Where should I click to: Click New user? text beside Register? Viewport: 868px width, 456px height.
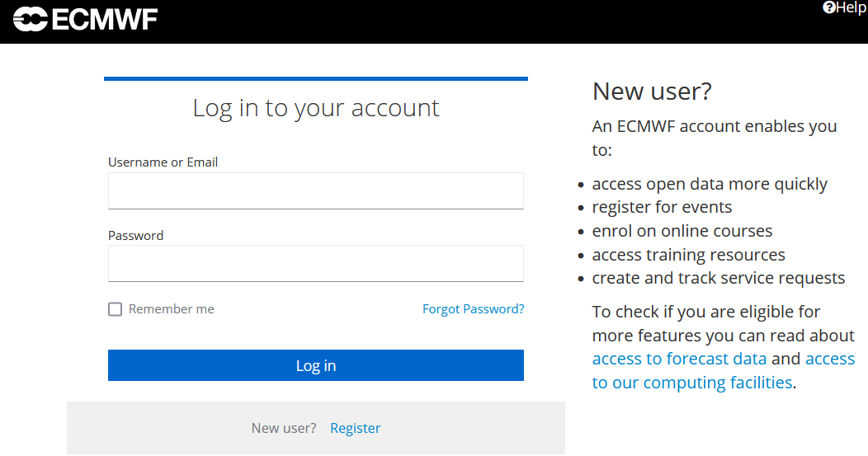point(283,428)
